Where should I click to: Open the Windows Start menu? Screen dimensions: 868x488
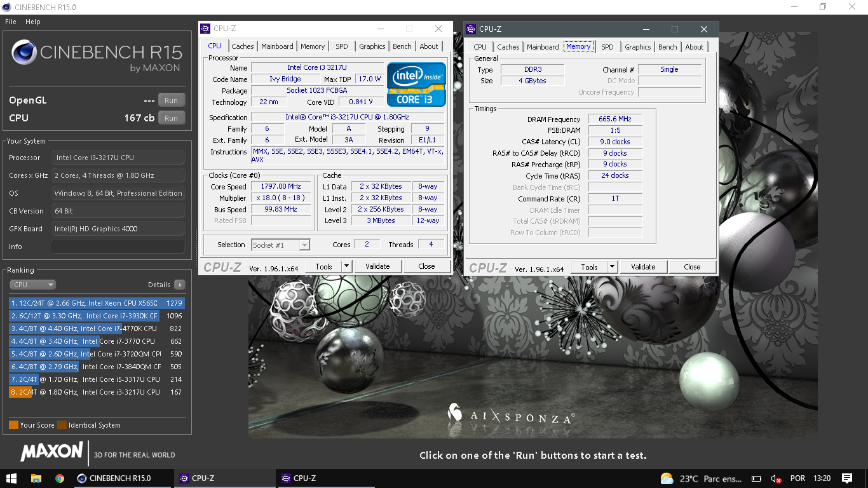[11, 478]
